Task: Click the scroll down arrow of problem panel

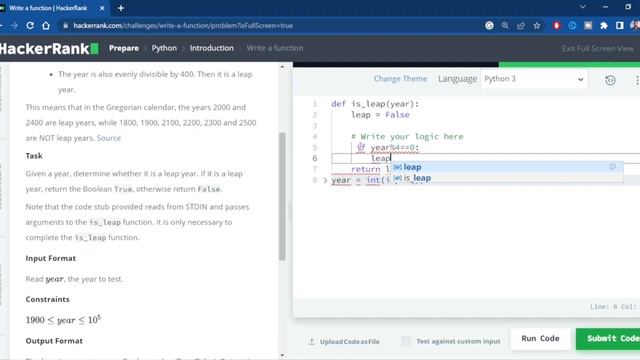Action: (282, 355)
